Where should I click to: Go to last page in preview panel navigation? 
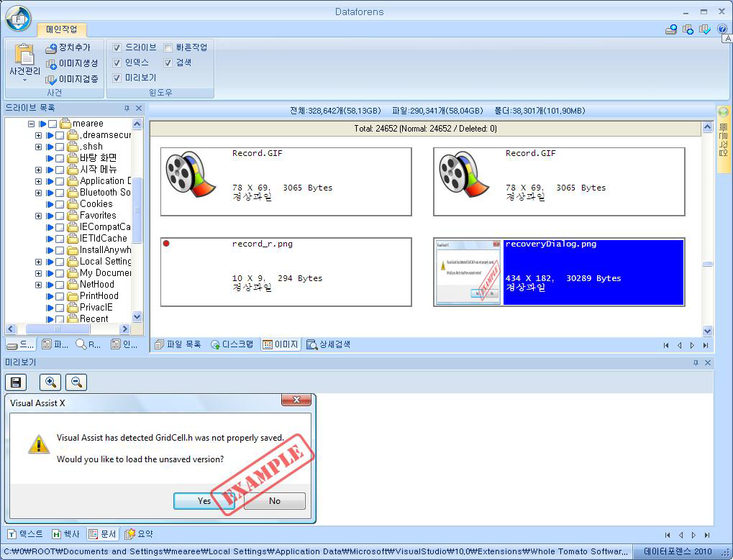pyautogui.click(x=707, y=535)
